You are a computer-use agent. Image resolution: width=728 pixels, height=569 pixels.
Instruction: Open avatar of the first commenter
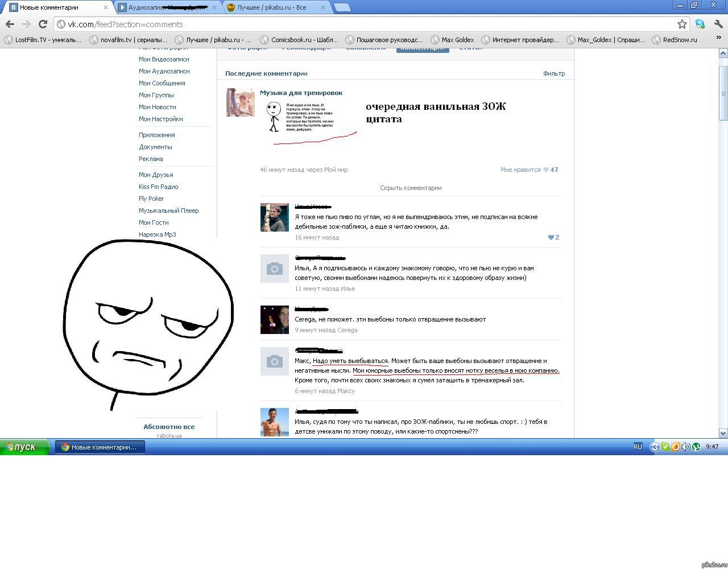(x=275, y=217)
